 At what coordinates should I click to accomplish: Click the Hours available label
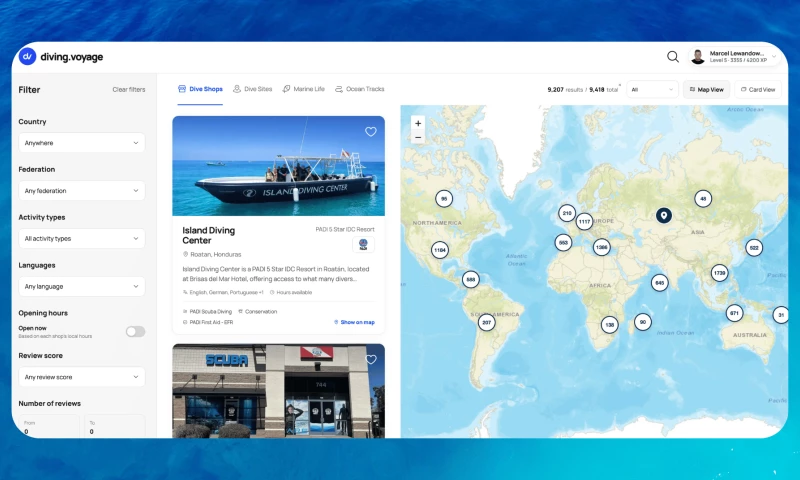tap(291, 292)
